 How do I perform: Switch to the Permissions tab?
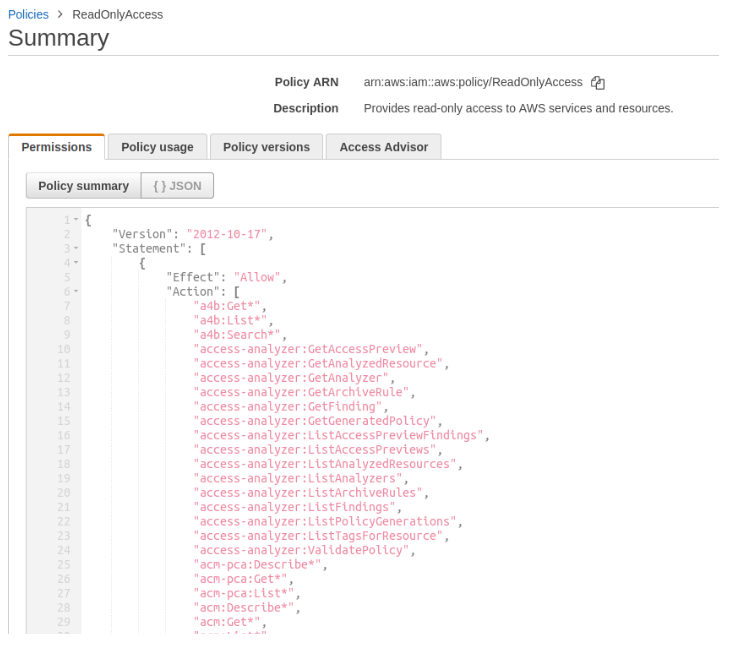[x=56, y=147]
